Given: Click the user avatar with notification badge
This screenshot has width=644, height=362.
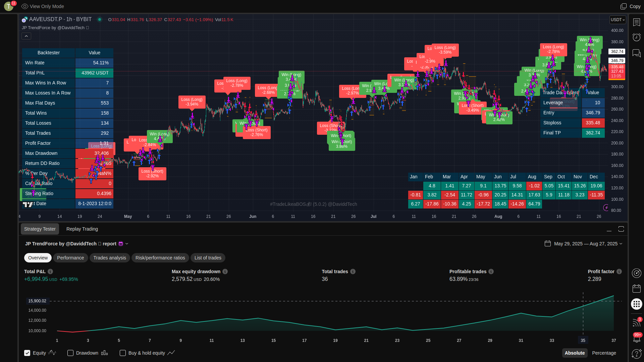Looking at the screenshot, I should coord(9,6).
